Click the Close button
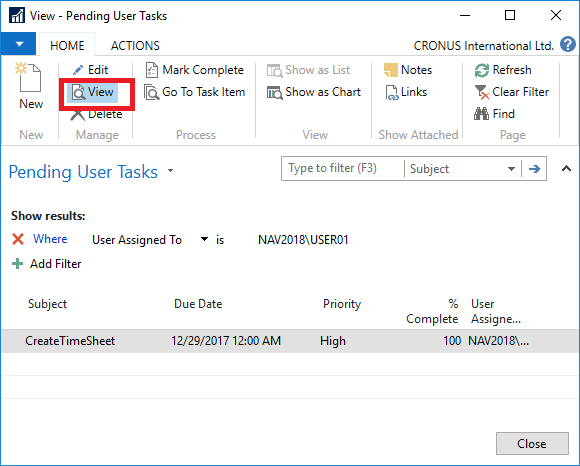 tap(532, 443)
